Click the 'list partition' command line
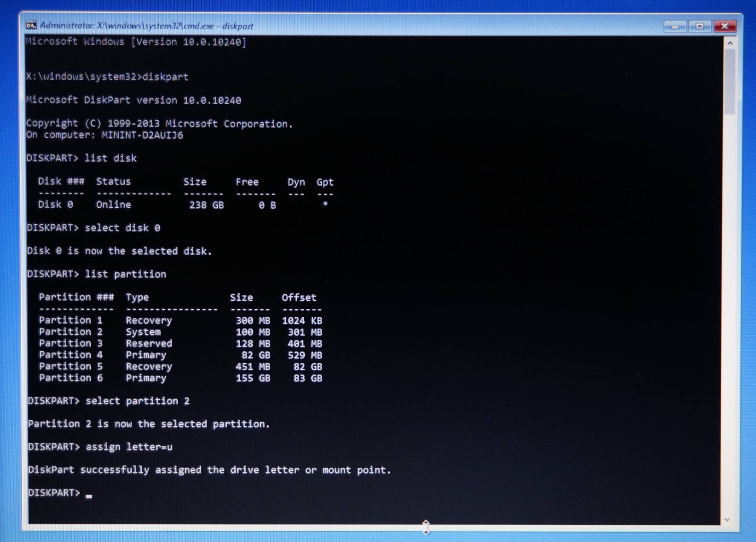The height and width of the screenshot is (542, 756). coord(125,274)
